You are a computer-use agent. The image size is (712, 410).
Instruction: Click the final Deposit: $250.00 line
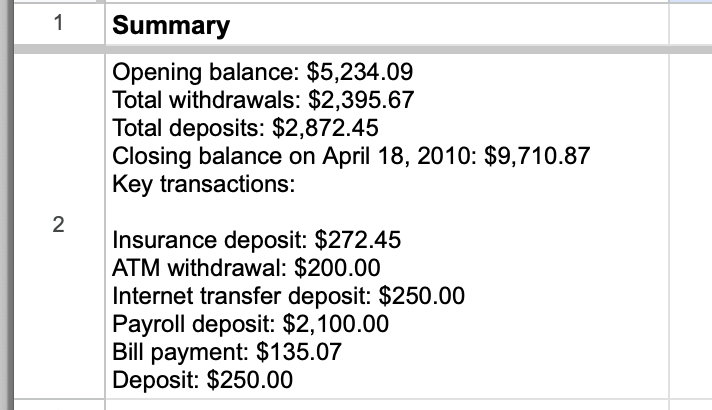(203, 380)
